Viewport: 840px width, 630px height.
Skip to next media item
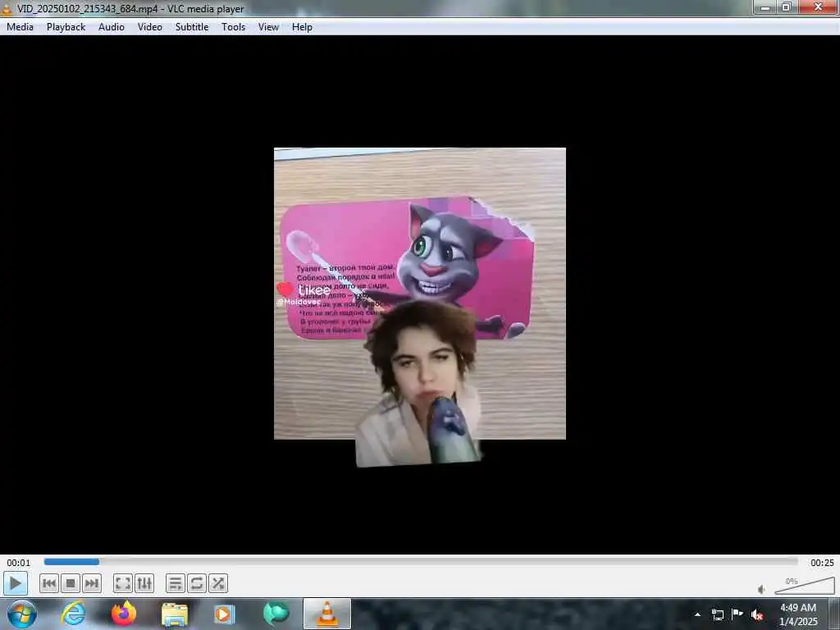[92, 583]
